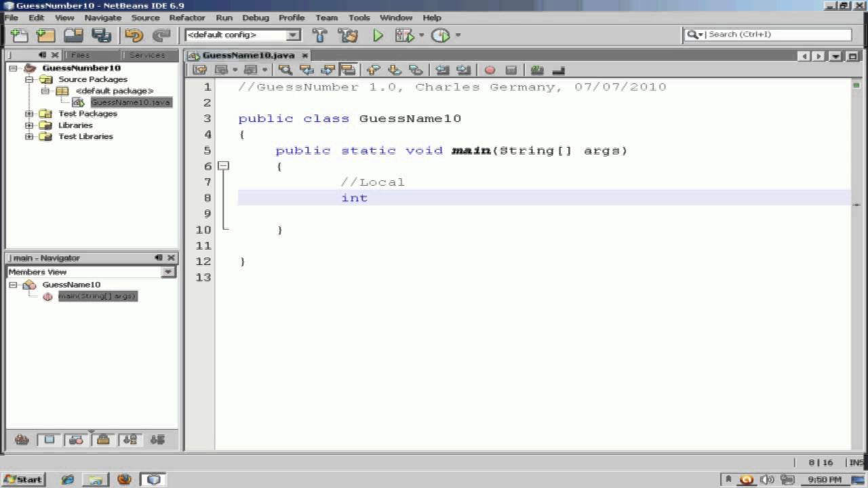
Task: Click Shift Line Right editor icon
Action: click(464, 70)
